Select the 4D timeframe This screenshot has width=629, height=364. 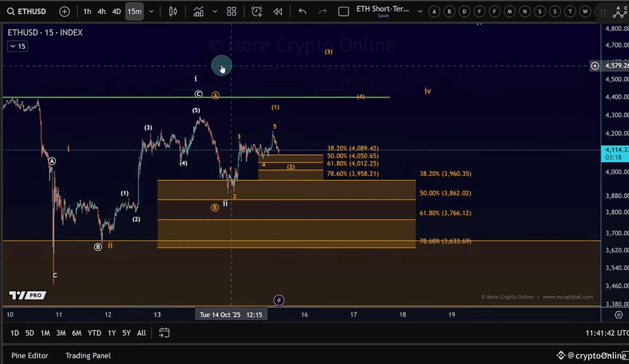tap(116, 11)
